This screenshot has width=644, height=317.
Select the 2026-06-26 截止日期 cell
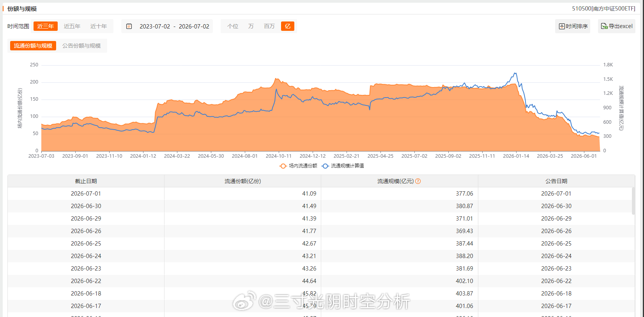click(x=86, y=231)
